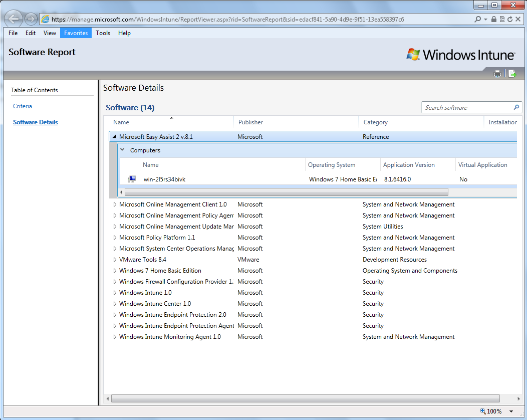Click the Print report icon
This screenshot has width=527, height=420.
(497, 74)
